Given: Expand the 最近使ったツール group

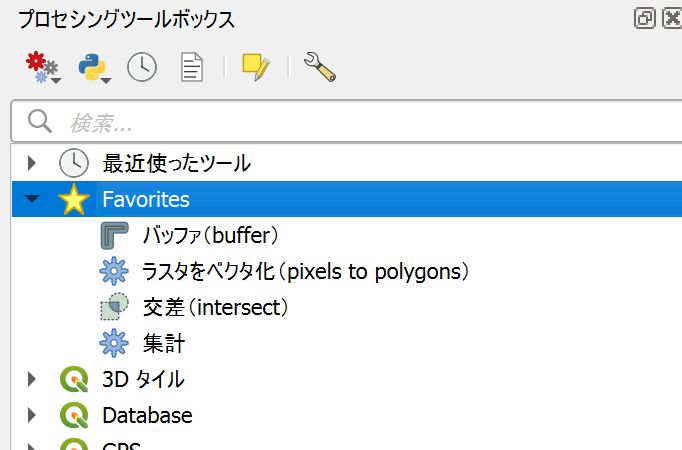Looking at the screenshot, I should [x=31, y=163].
